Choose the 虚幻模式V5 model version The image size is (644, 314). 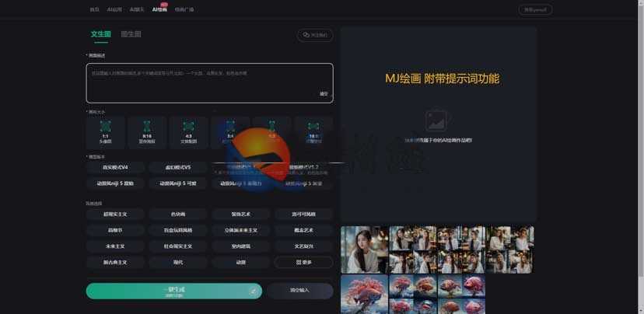(x=178, y=167)
